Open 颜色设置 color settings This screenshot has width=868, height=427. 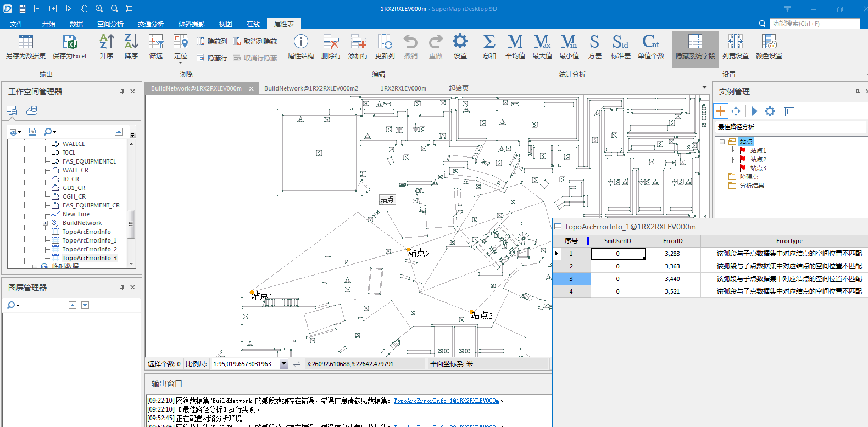pos(769,47)
